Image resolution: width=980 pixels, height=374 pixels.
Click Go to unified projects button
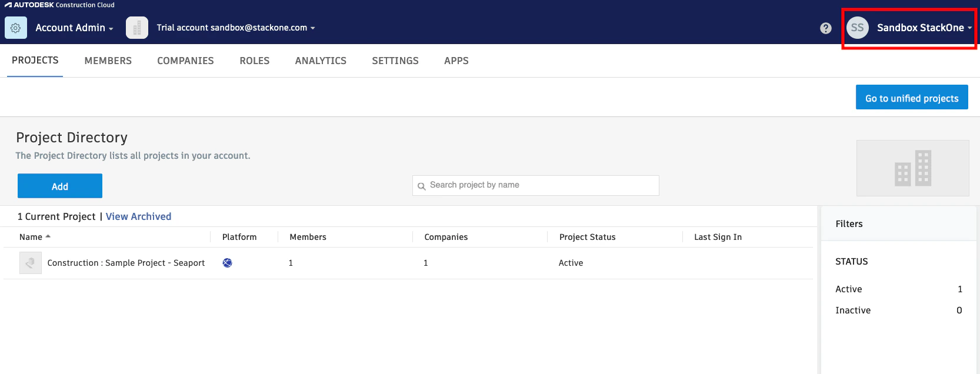click(x=912, y=98)
